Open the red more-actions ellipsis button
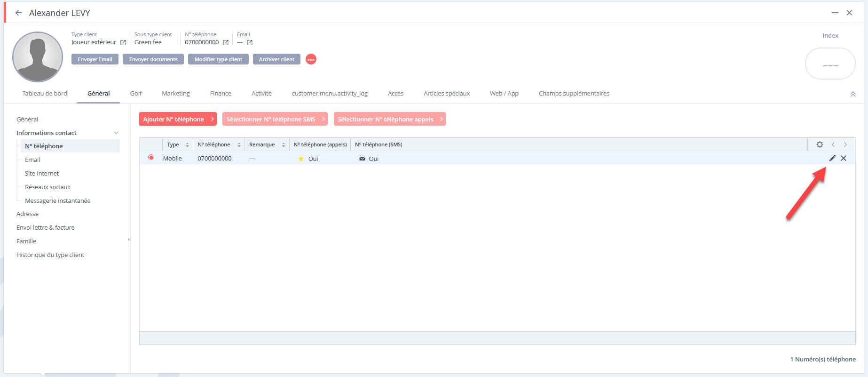 click(x=311, y=59)
